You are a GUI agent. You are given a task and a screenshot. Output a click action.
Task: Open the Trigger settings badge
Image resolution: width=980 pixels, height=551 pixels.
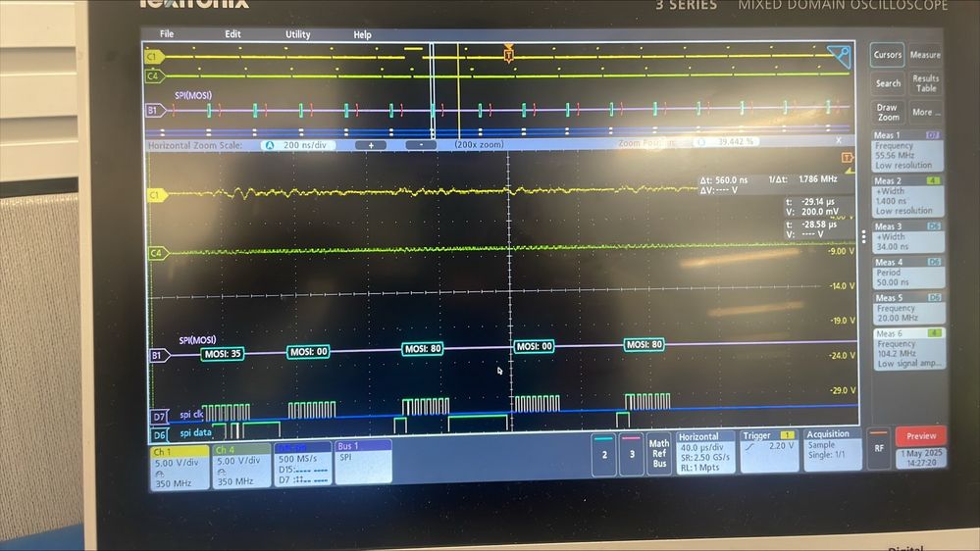(x=768, y=450)
